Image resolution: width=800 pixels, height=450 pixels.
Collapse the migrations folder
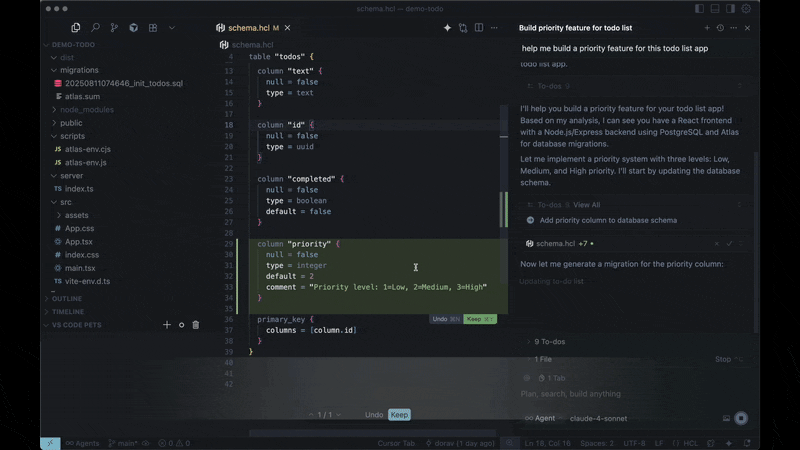pyautogui.click(x=79, y=71)
